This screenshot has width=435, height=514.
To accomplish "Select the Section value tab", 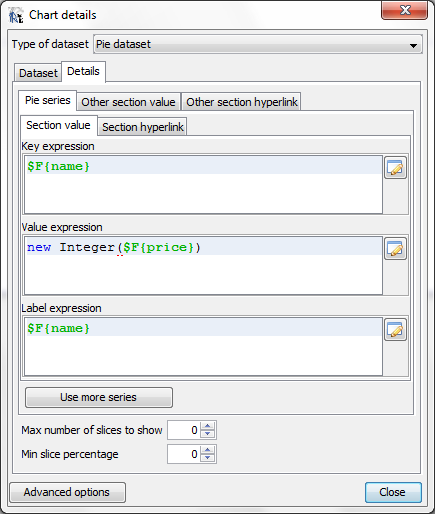I will [58, 125].
